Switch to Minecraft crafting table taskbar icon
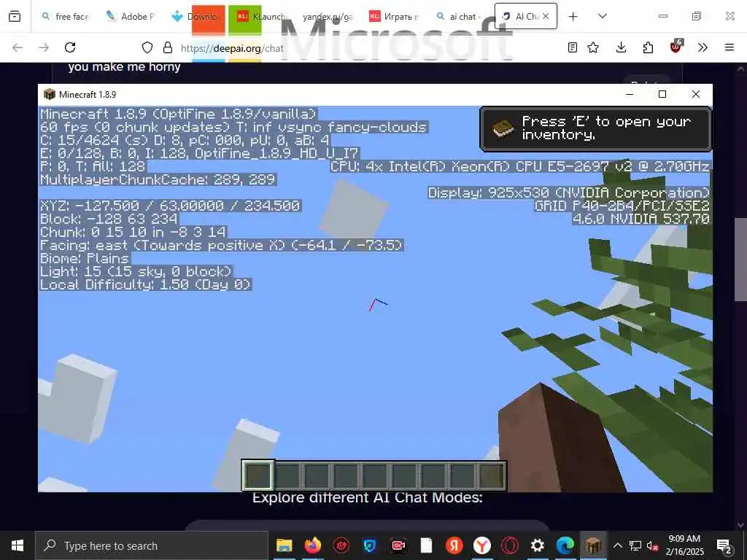Screen dimensions: 747x560 pyautogui.click(x=593, y=545)
